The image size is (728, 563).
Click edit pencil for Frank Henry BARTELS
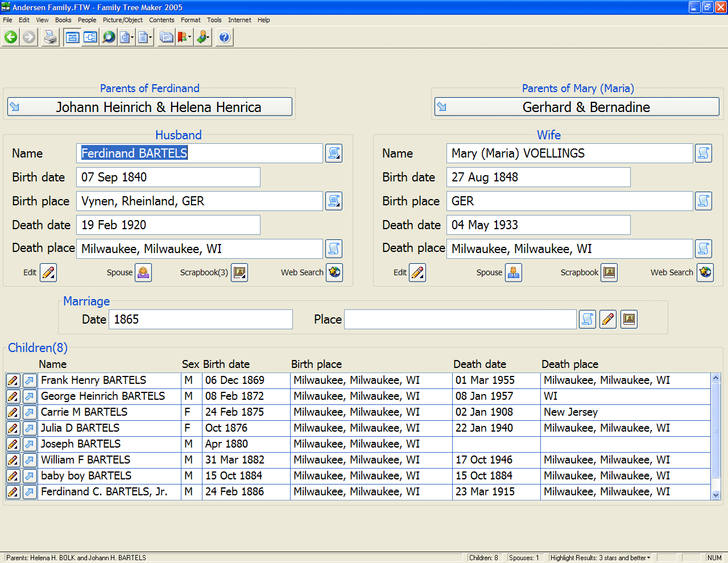click(13, 380)
